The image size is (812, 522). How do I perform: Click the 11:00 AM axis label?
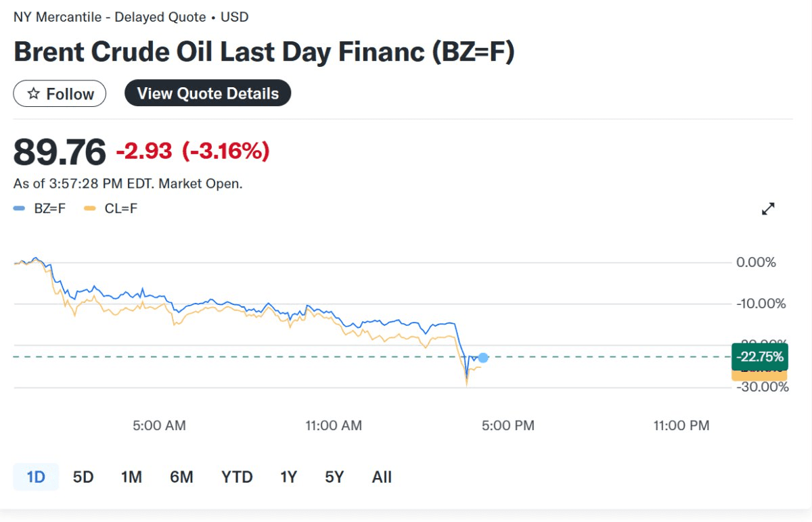click(334, 425)
